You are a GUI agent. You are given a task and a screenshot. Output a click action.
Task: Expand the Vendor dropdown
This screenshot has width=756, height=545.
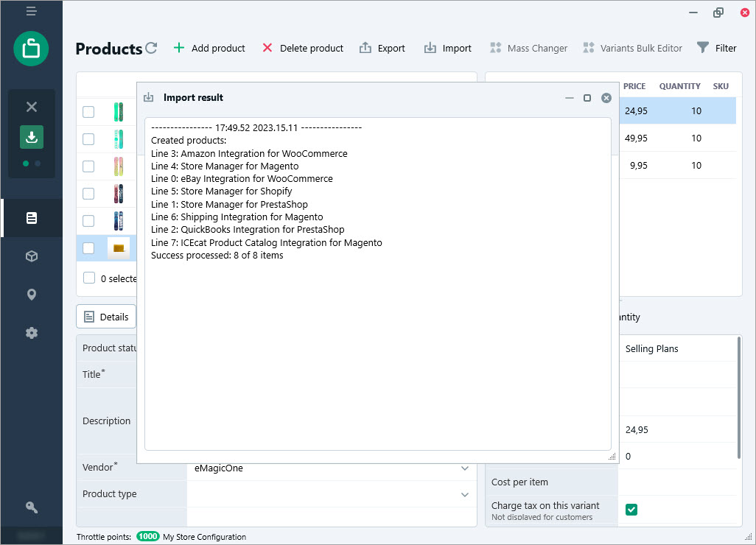coord(465,468)
